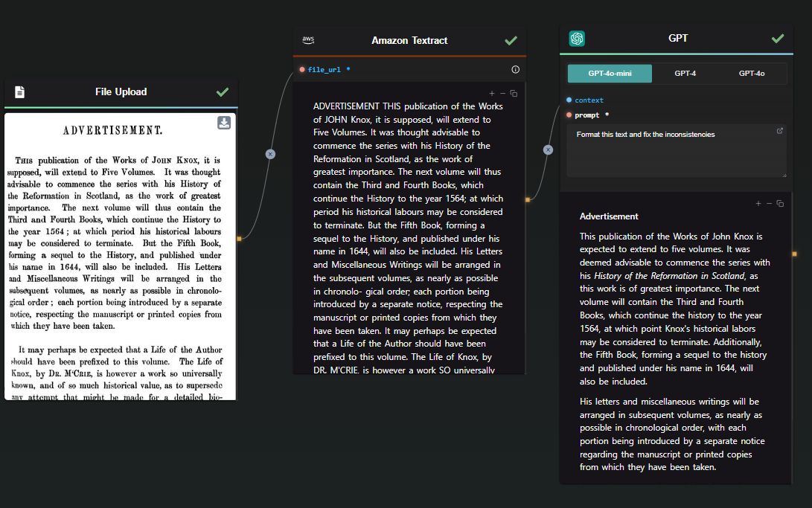Click the File Upload node title

[x=121, y=91]
